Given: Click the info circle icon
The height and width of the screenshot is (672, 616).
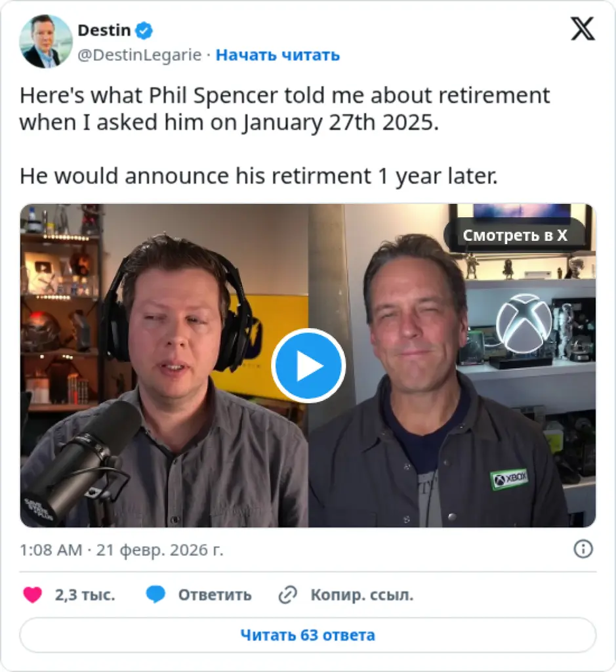Looking at the screenshot, I should click(x=583, y=549).
